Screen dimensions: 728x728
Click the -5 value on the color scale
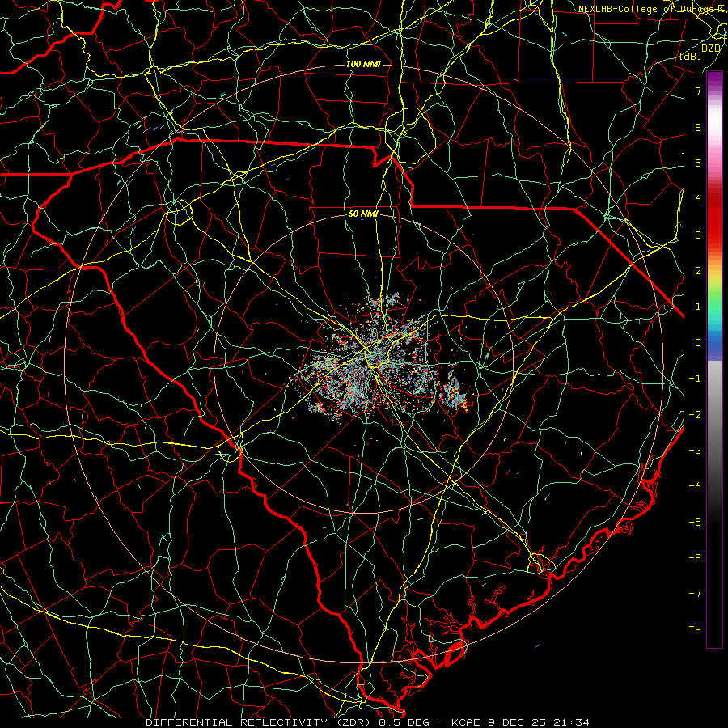click(695, 522)
